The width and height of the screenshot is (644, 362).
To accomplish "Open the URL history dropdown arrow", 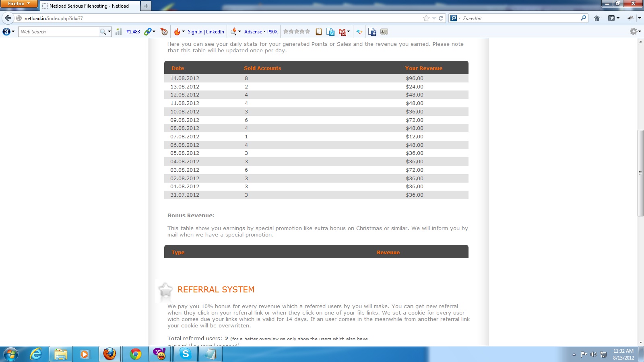I will [434, 18].
